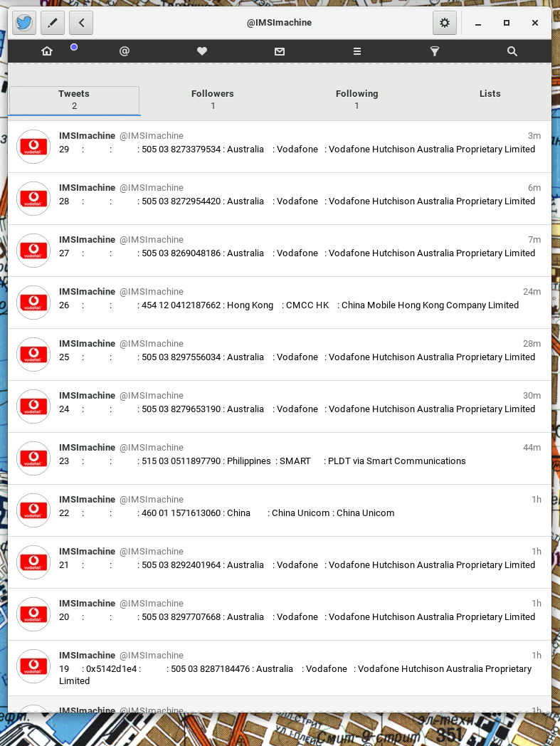Image resolution: width=560 pixels, height=746 pixels.
Task: Click Vodafone avatar on tweet 23
Action: pos(33,458)
